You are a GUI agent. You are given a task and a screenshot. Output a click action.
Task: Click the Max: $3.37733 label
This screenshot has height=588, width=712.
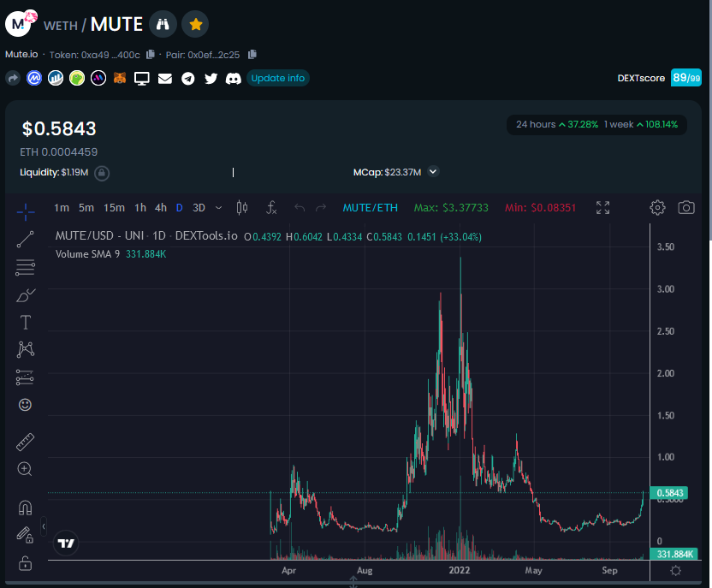(451, 208)
